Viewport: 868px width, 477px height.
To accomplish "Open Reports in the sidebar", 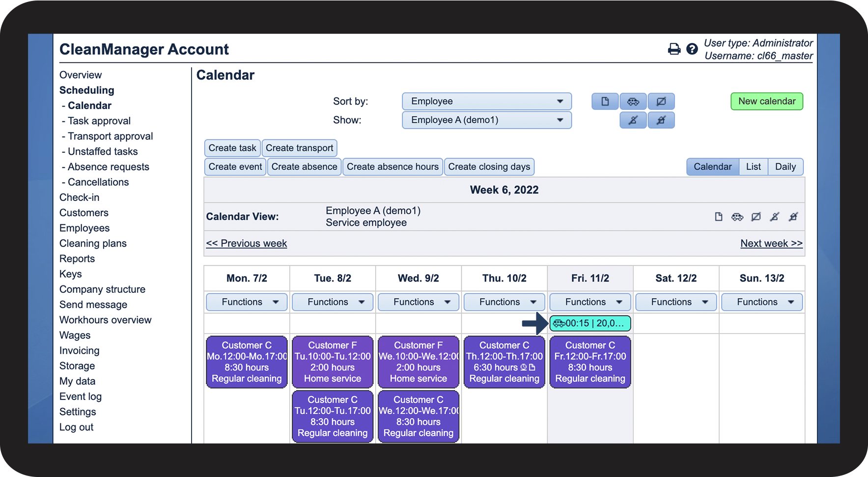I will click(x=77, y=258).
